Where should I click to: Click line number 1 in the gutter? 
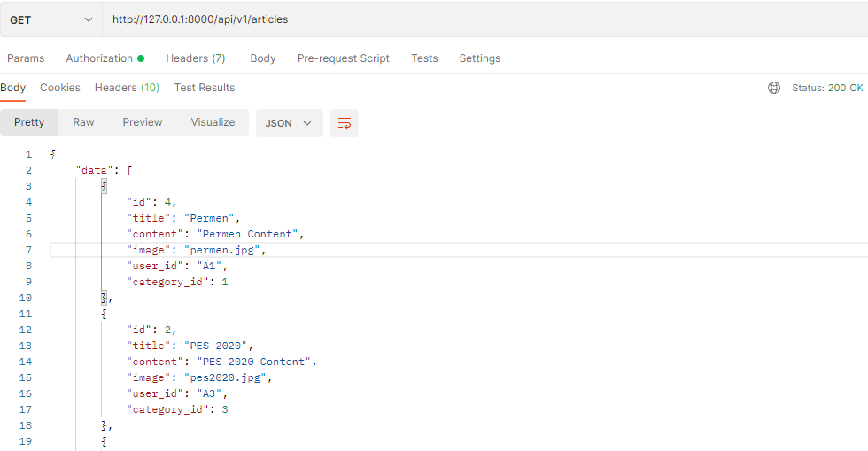click(x=28, y=154)
